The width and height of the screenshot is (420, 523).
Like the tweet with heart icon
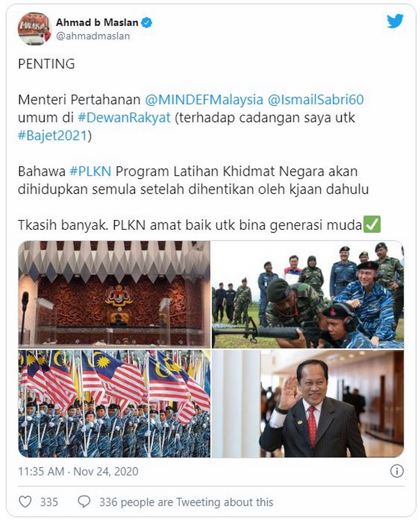(x=25, y=502)
